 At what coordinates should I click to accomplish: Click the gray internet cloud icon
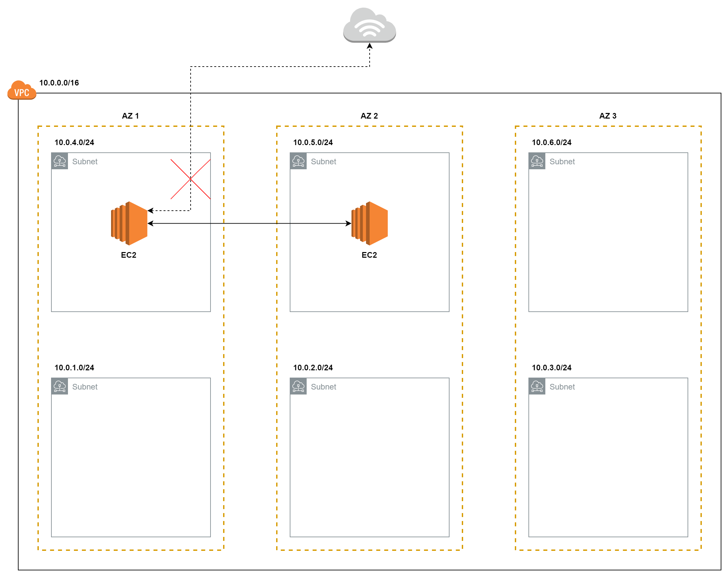pos(369,25)
